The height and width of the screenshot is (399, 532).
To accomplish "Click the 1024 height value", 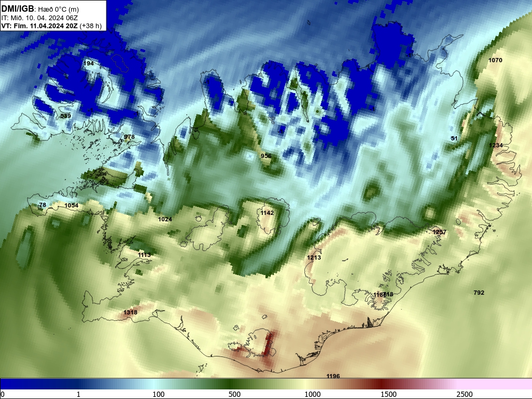I will coord(165,220).
